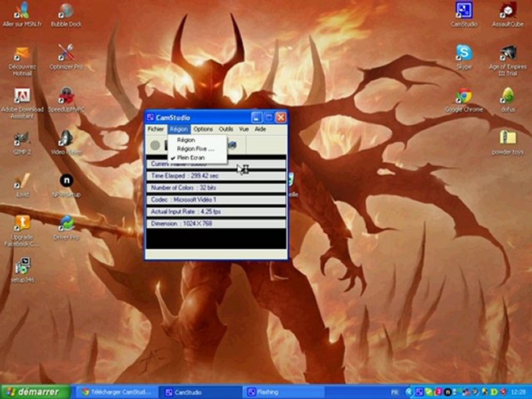Select the Video Player desktop icon
Viewport: 532px width, 399px height.
[66, 142]
